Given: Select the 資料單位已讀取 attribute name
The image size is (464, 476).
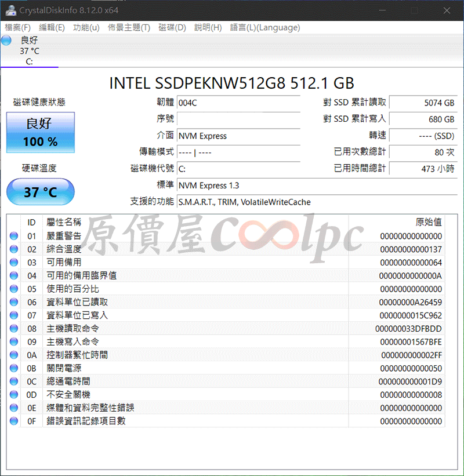Looking at the screenshot, I should 77,302.
